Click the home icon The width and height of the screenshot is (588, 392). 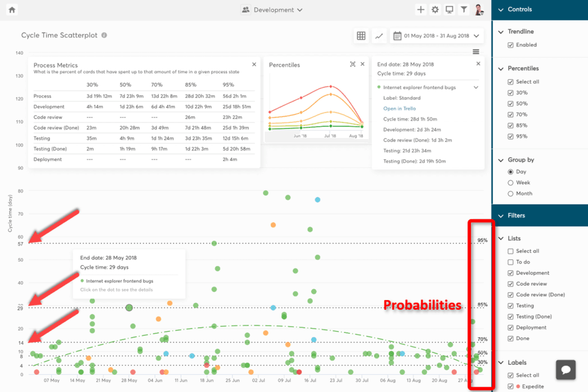click(11, 10)
